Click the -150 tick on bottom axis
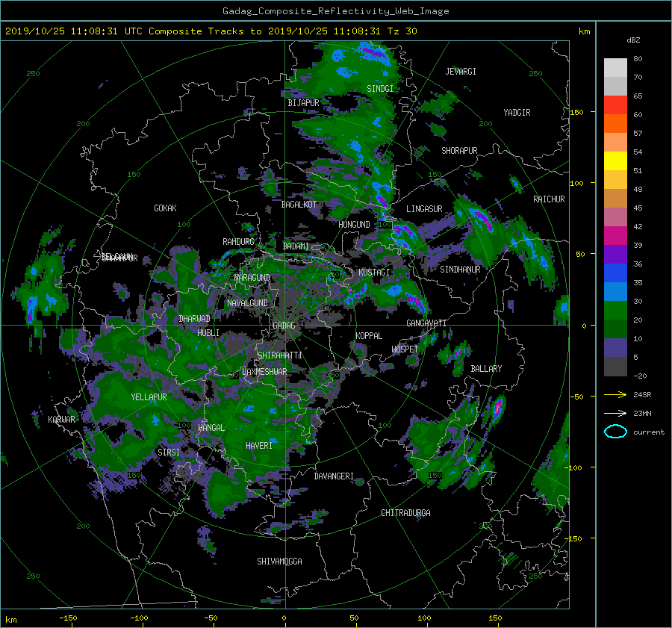The height and width of the screenshot is (628, 672). pyautogui.click(x=68, y=618)
